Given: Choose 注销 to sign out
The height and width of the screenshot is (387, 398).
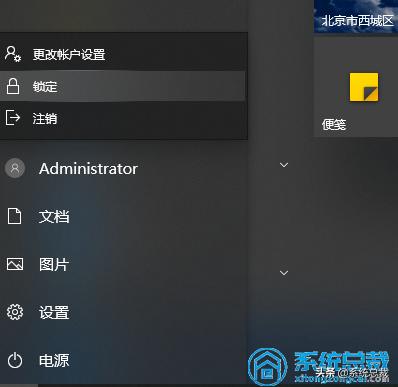Looking at the screenshot, I should [x=124, y=118].
